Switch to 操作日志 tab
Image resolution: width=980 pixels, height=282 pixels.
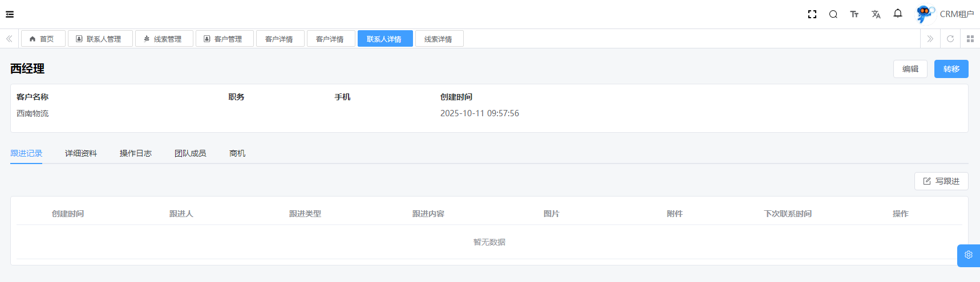pyautogui.click(x=136, y=153)
